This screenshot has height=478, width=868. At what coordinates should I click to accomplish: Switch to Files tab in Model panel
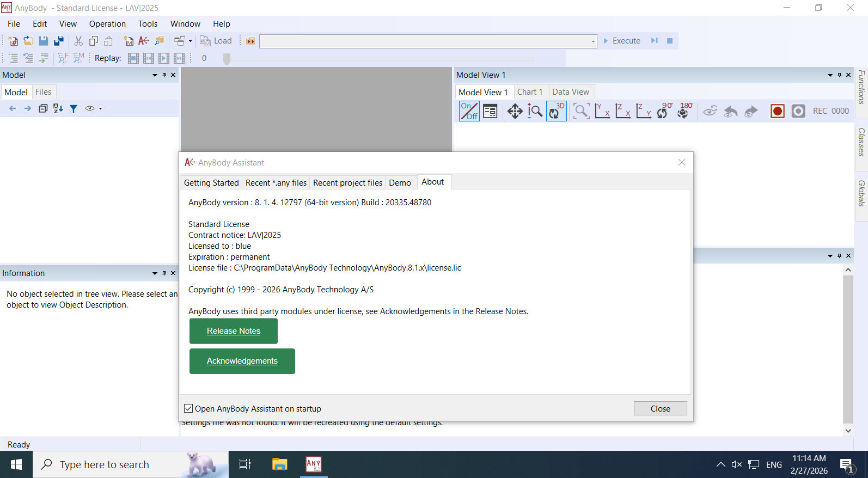pyautogui.click(x=43, y=92)
